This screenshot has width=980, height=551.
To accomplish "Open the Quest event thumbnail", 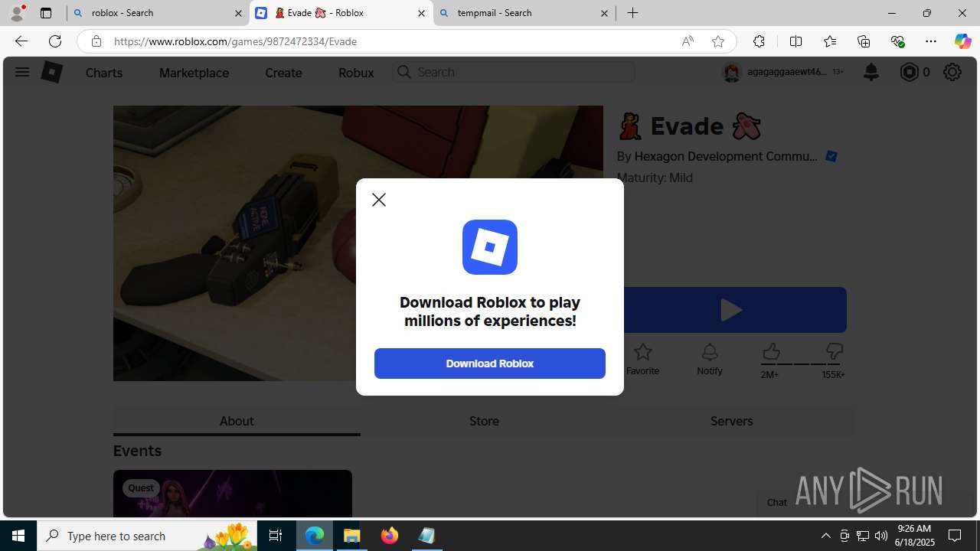I will click(233, 494).
